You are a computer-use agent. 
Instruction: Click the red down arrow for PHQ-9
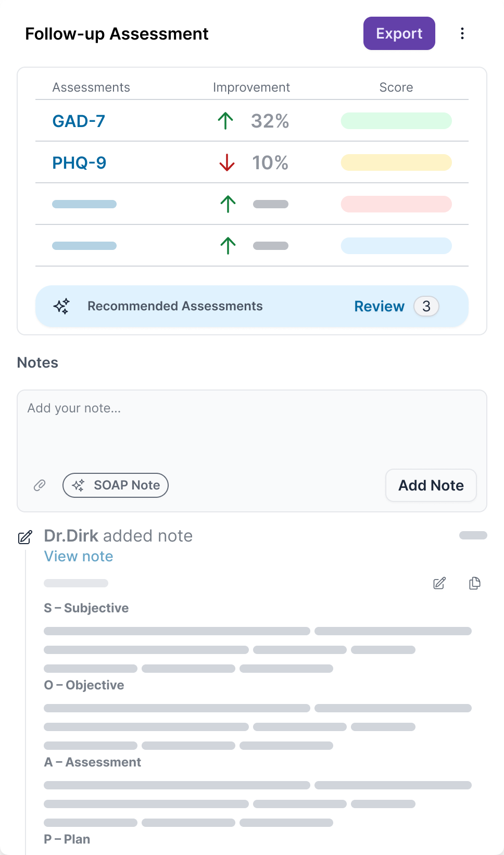[227, 162]
